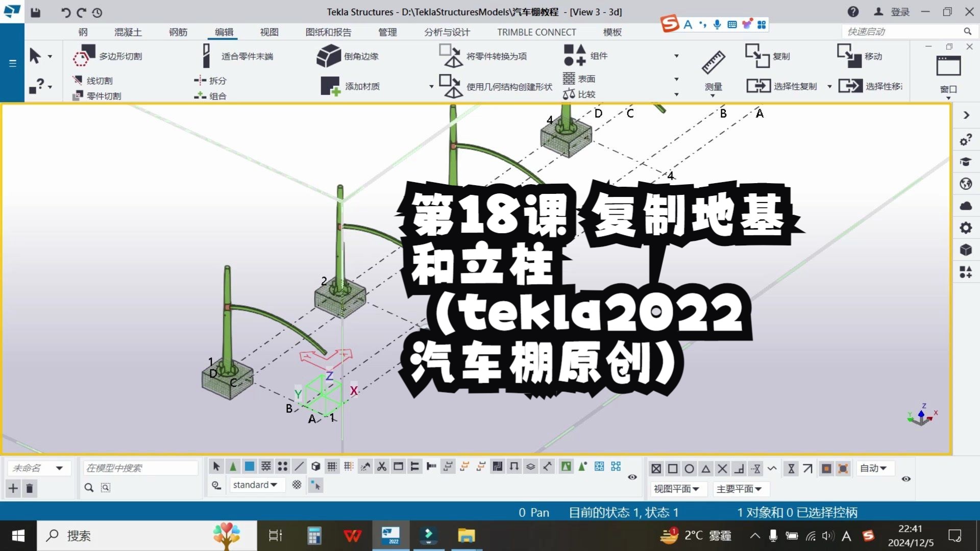
Task: Open the 图纸和报告 ribbon tab
Action: [x=328, y=32]
